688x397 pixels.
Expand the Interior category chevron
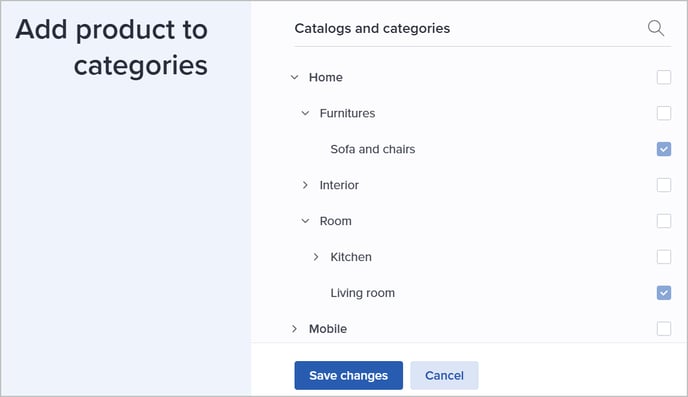[305, 185]
